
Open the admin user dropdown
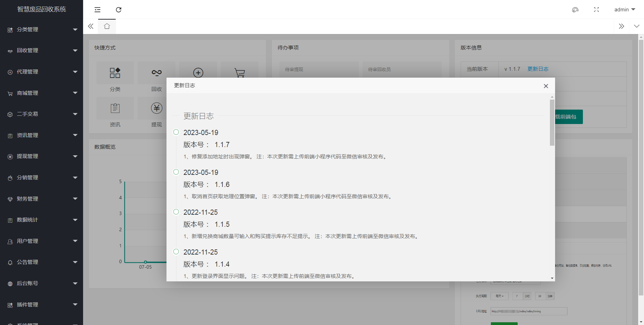click(625, 10)
